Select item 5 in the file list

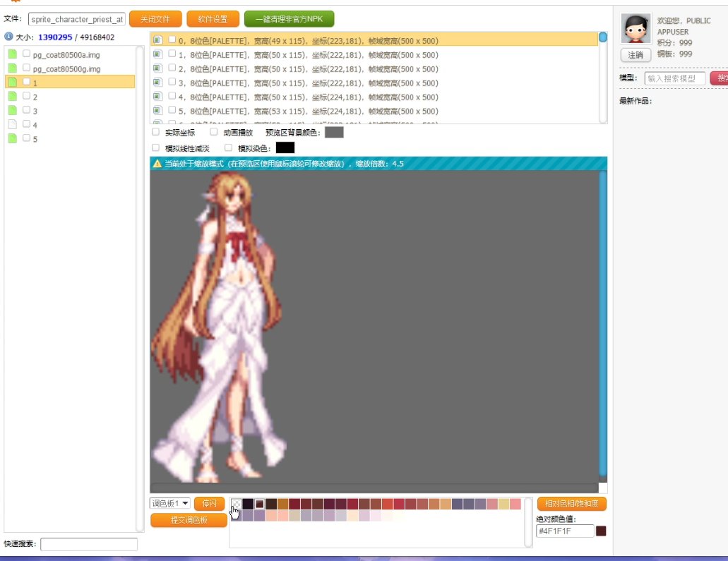(x=70, y=138)
